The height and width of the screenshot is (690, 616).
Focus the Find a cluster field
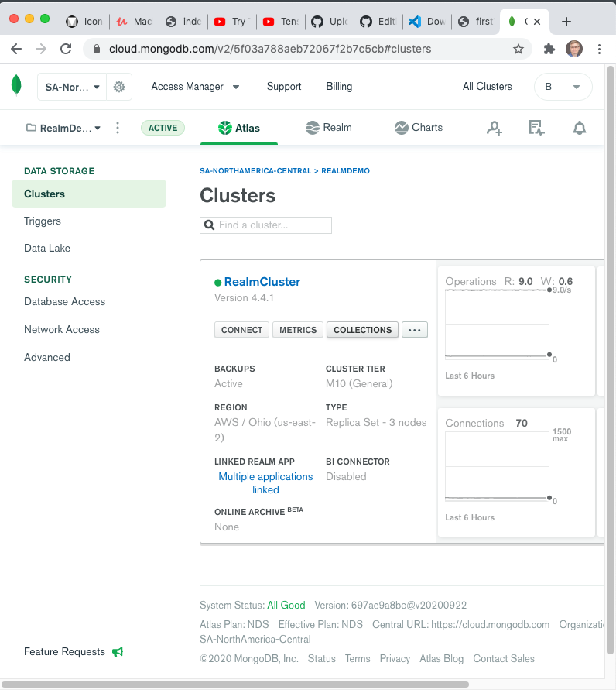[x=265, y=225]
